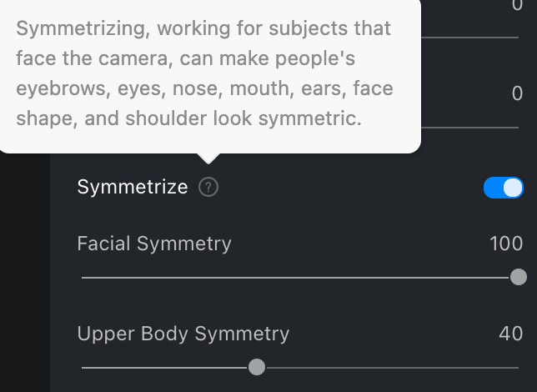The width and height of the screenshot is (537, 392).
Task: Click the Symmetrize section label
Action: [x=133, y=188]
